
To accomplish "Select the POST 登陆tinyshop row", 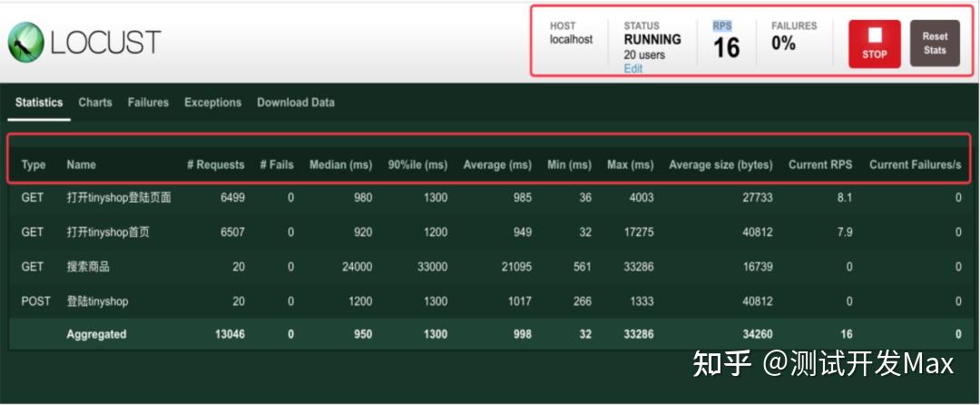I will (x=491, y=301).
